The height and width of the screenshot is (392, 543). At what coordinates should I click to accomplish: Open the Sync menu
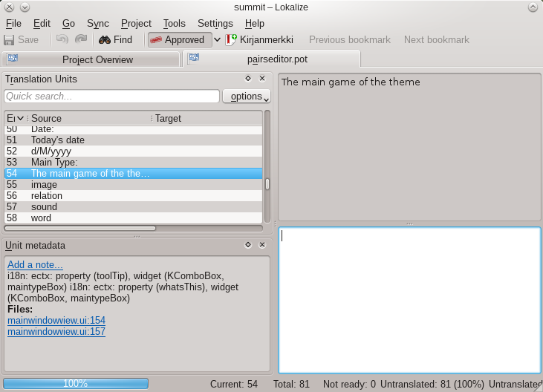click(x=97, y=23)
